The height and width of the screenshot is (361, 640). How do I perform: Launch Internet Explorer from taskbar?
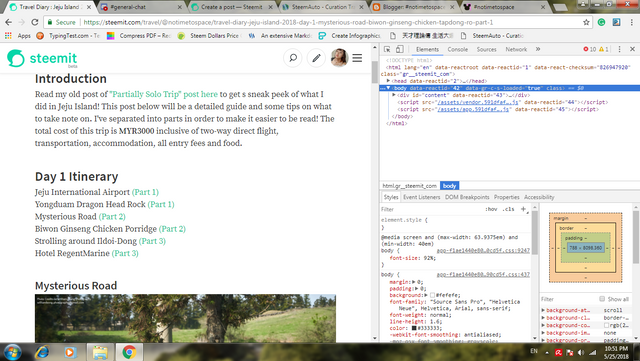tap(42, 352)
